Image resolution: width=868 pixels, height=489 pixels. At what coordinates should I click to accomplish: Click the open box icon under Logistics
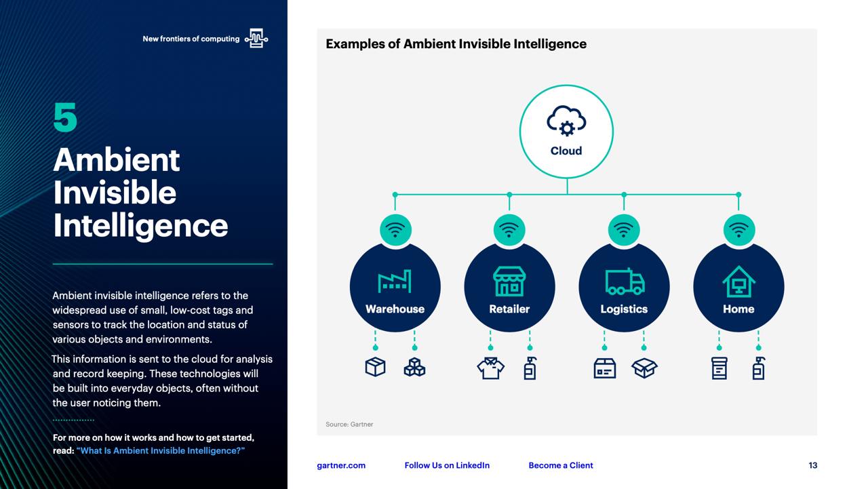coord(644,368)
